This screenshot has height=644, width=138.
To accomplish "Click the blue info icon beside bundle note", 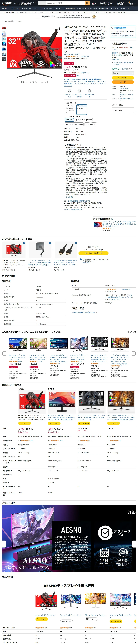I will [81, 260].
